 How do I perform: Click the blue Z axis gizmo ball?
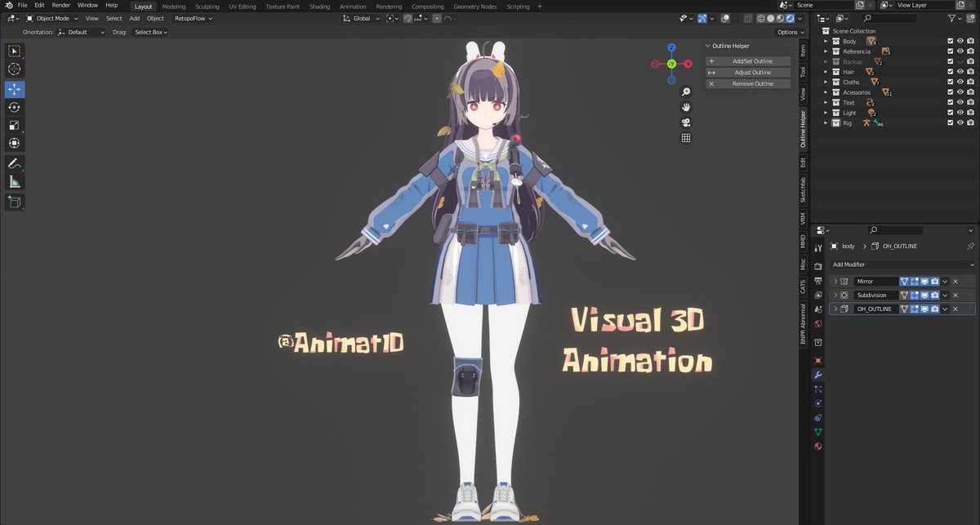coord(671,47)
